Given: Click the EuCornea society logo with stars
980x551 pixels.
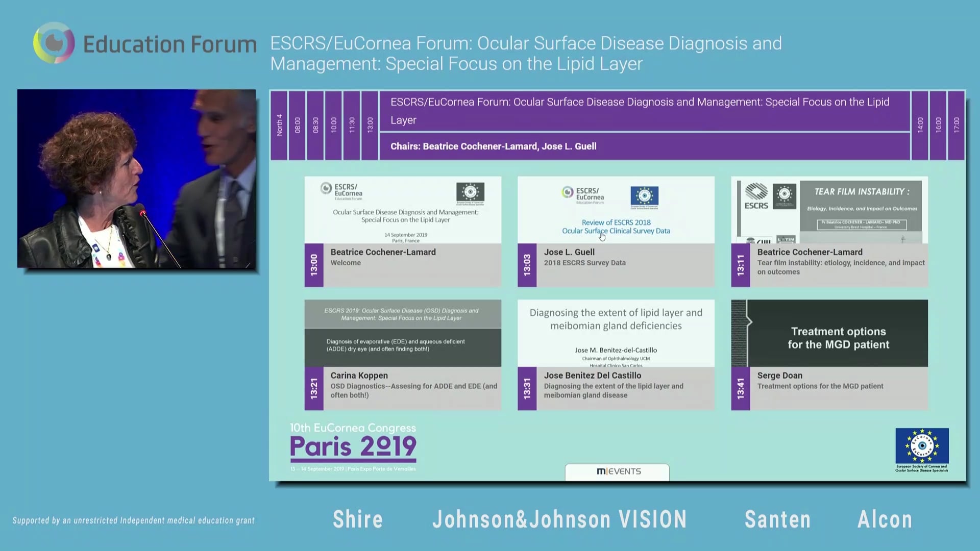Looking at the screenshot, I should click(x=922, y=450).
